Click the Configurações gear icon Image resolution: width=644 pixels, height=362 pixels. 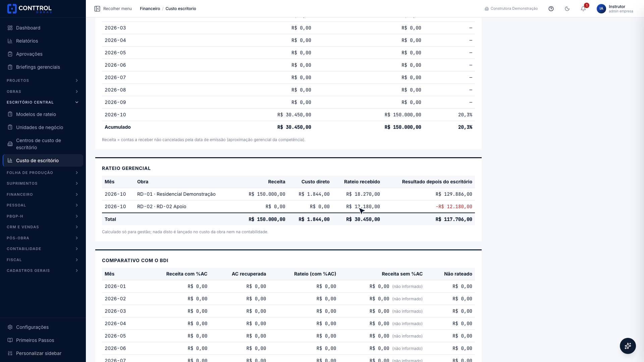(x=10, y=327)
